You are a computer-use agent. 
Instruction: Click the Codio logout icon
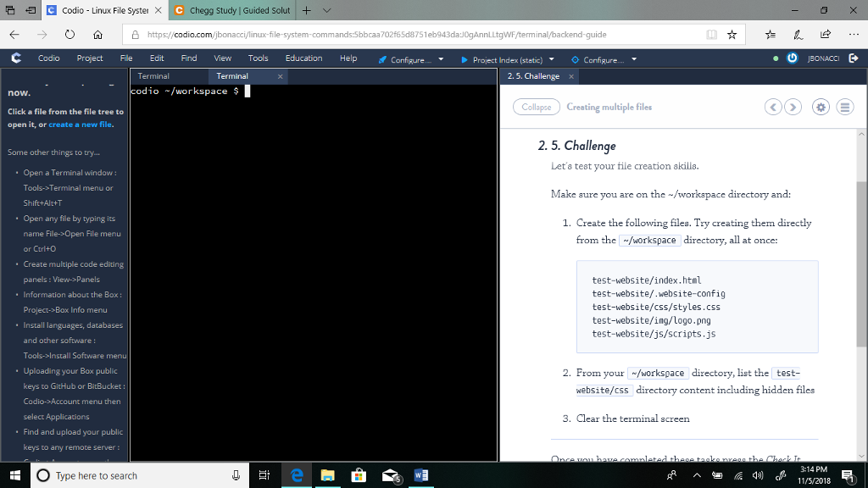point(854,58)
